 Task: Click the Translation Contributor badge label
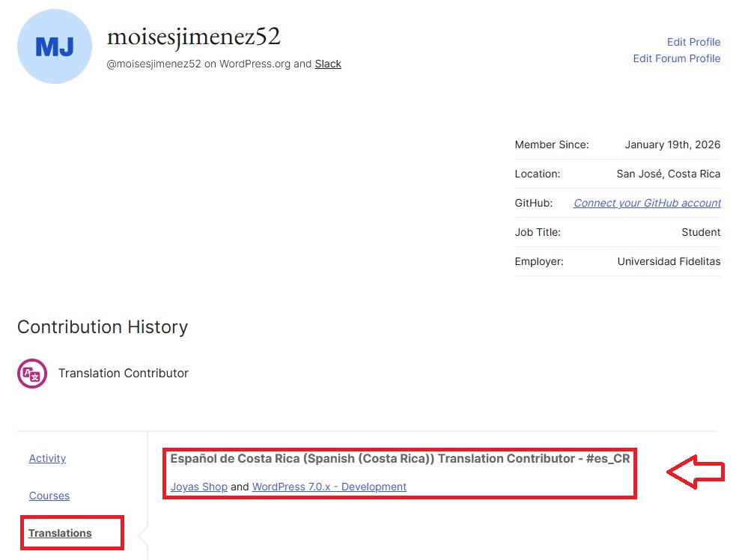tap(124, 373)
